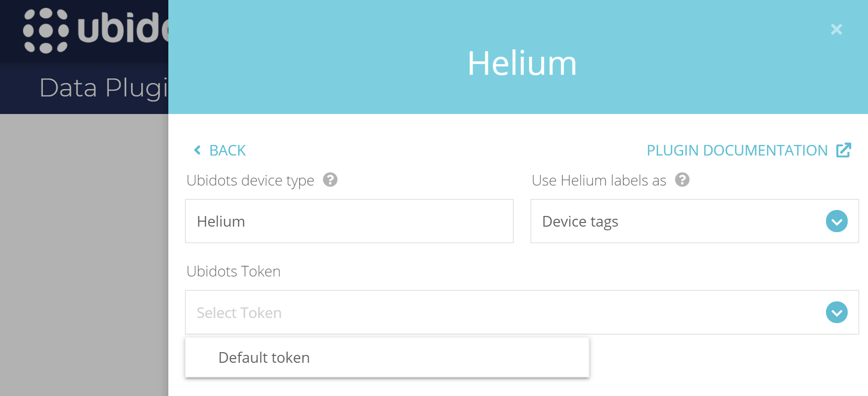Click the Select Token placeholder field
This screenshot has width=868, height=396.
(503, 312)
